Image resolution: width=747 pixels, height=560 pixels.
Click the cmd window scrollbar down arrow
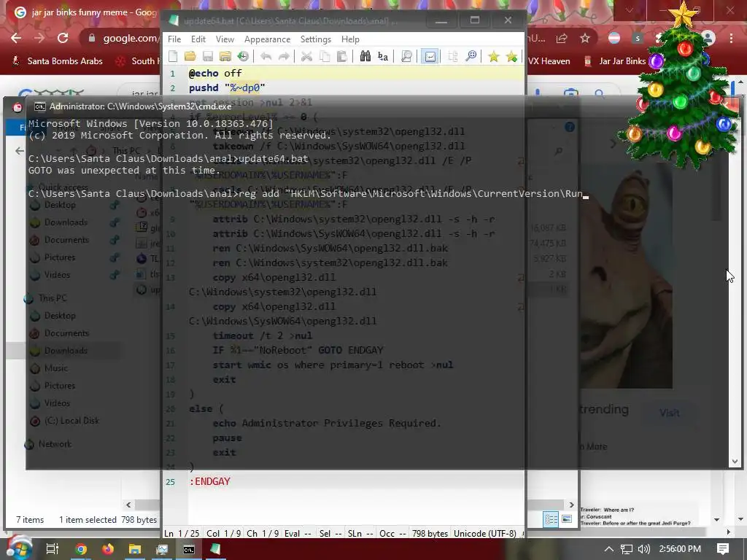click(x=735, y=462)
